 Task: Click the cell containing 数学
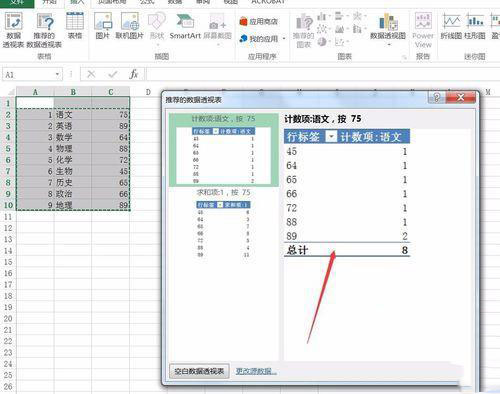pos(73,137)
